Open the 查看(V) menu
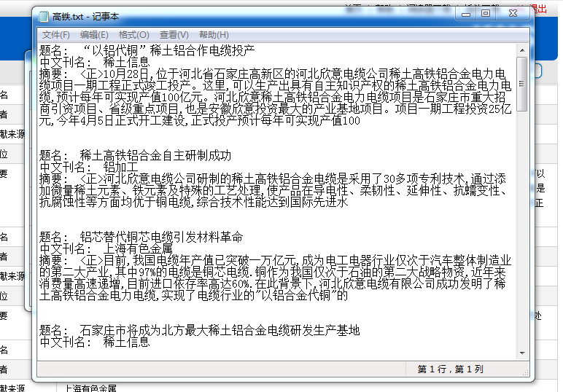The width and height of the screenshot is (563, 392). [174, 35]
